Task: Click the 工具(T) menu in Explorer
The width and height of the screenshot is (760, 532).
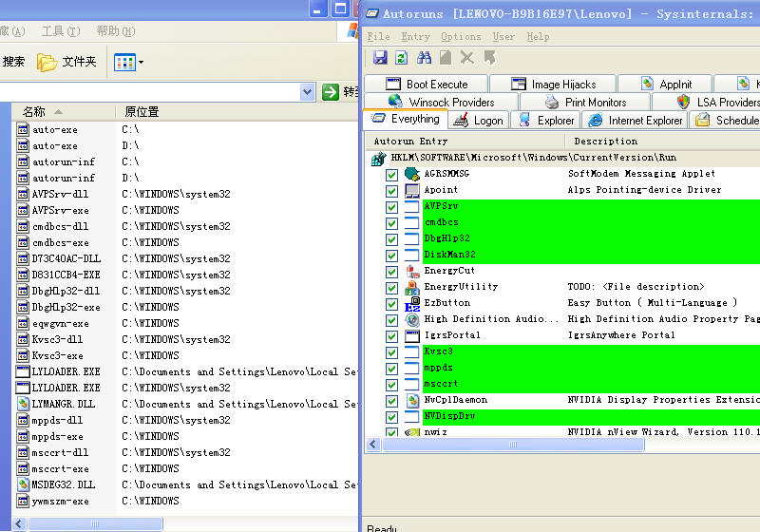Action: click(x=60, y=31)
